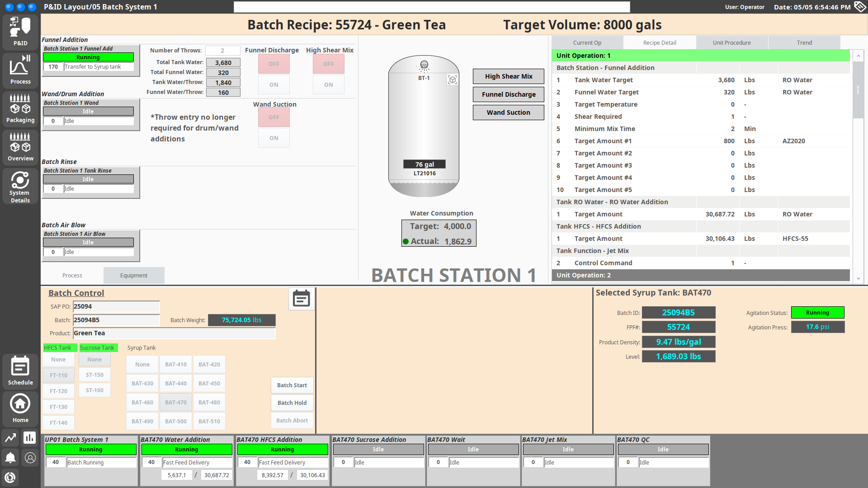Switch to the Equipment tab
The height and width of the screenshot is (488, 868).
point(134,276)
